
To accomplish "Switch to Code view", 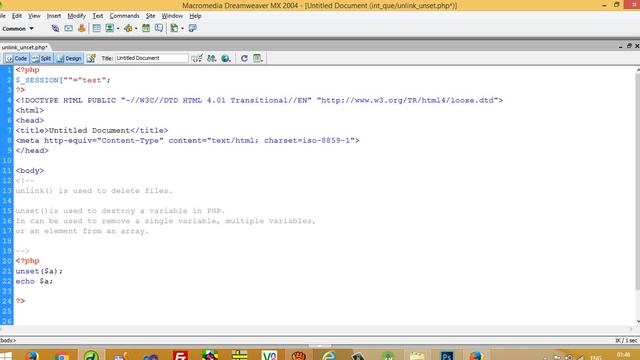I will pyautogui.click(x=16, y=58).
